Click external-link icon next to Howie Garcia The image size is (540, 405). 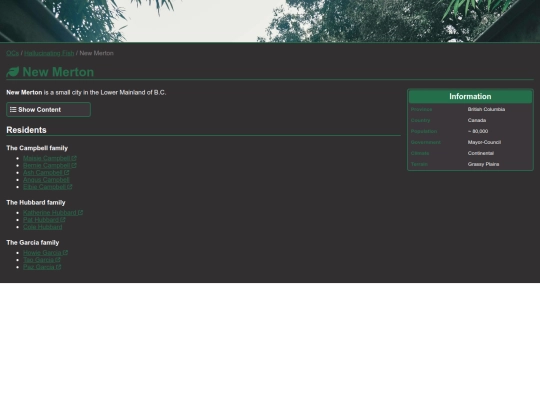[65, 252]
